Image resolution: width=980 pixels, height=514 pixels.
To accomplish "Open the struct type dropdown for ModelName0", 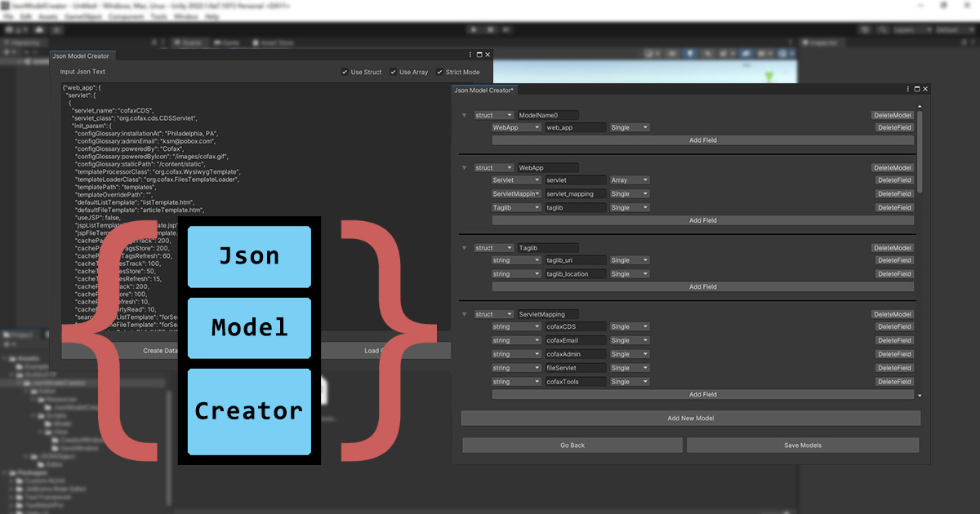I will point(494,115).
